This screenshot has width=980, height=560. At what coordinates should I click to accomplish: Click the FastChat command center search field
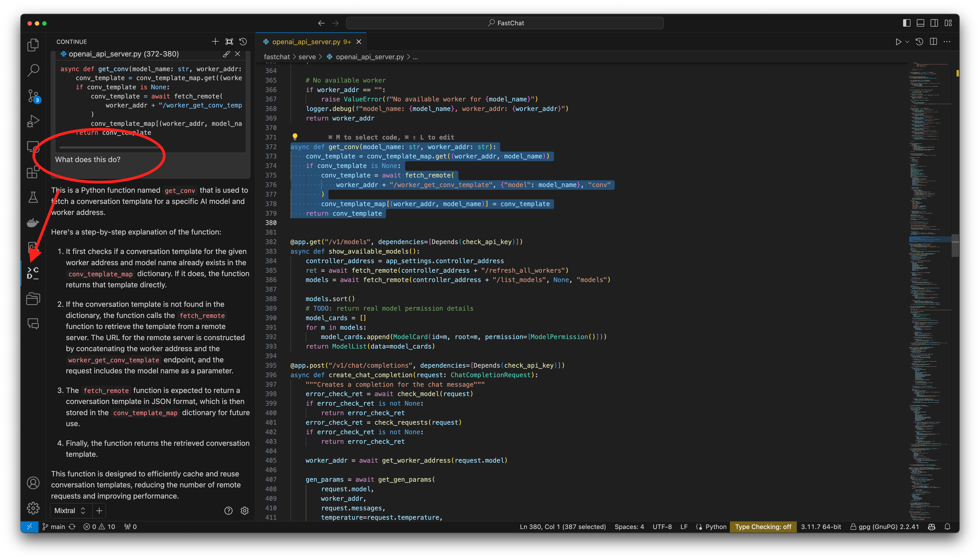point(505,23)
